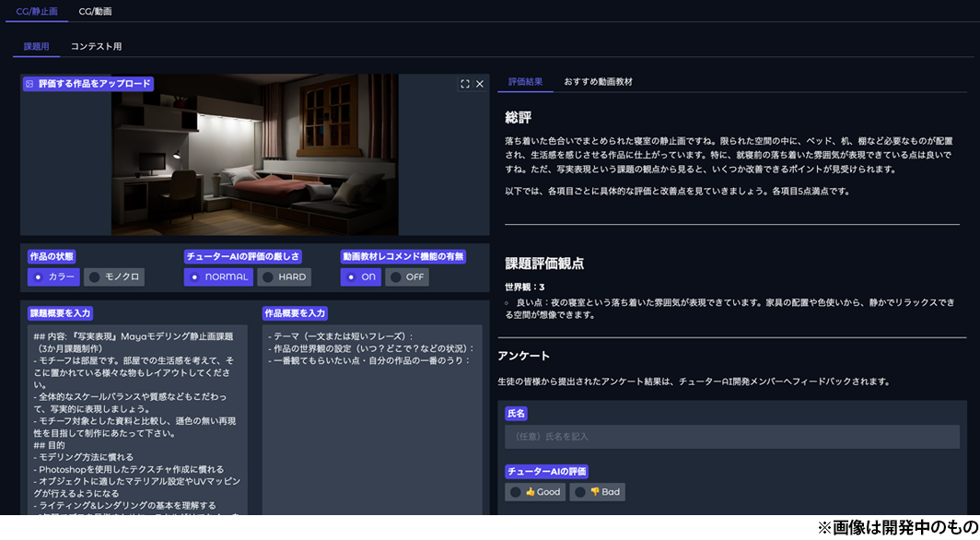Viewport: 980px width, 540px height.
Task: Click the 評価する作品をアップロード upload button
Action: 87,84
